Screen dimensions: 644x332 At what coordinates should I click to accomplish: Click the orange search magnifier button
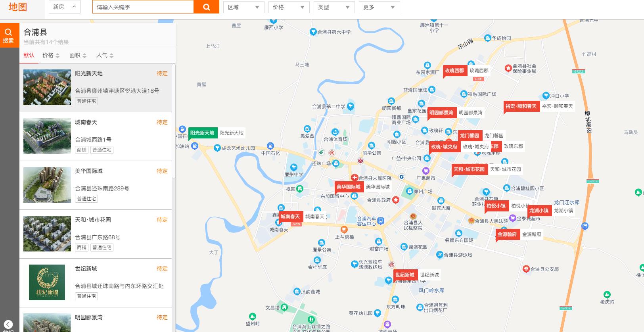click(206, 7)
